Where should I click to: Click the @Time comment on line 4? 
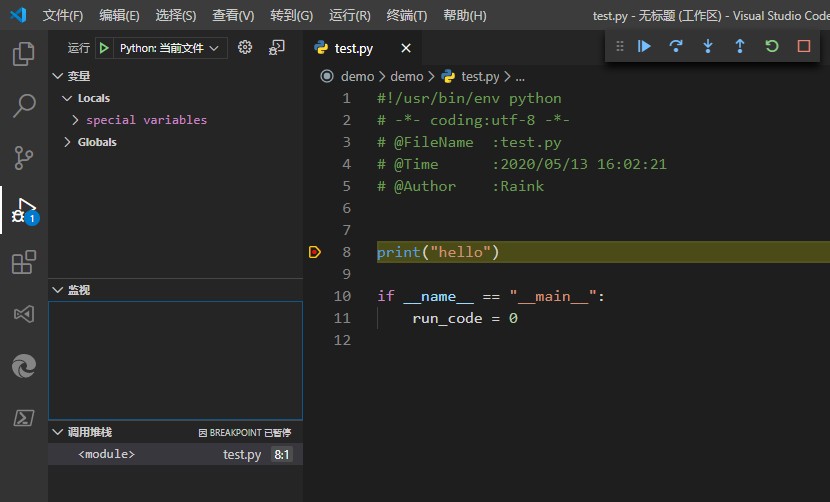tap(521, 164)
